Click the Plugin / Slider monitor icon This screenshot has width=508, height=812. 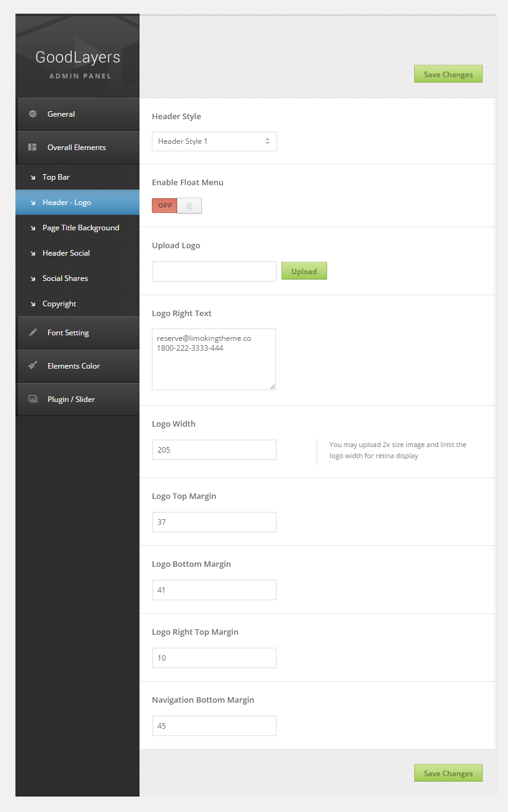coord(33,400)
